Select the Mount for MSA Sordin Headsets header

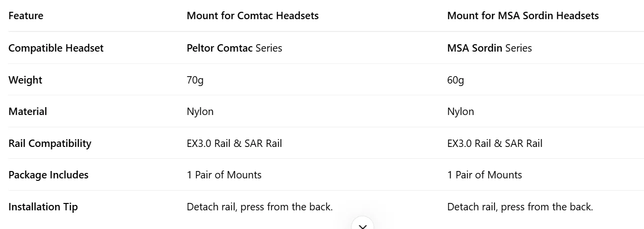point(522,16)
